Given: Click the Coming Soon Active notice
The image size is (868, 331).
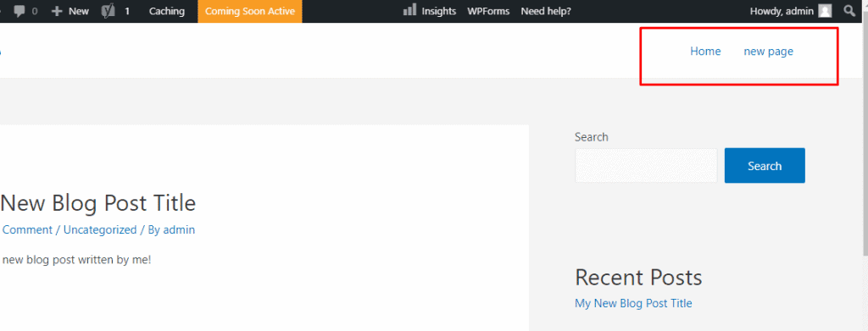Looking at the screenshot, I should [250, 11].
